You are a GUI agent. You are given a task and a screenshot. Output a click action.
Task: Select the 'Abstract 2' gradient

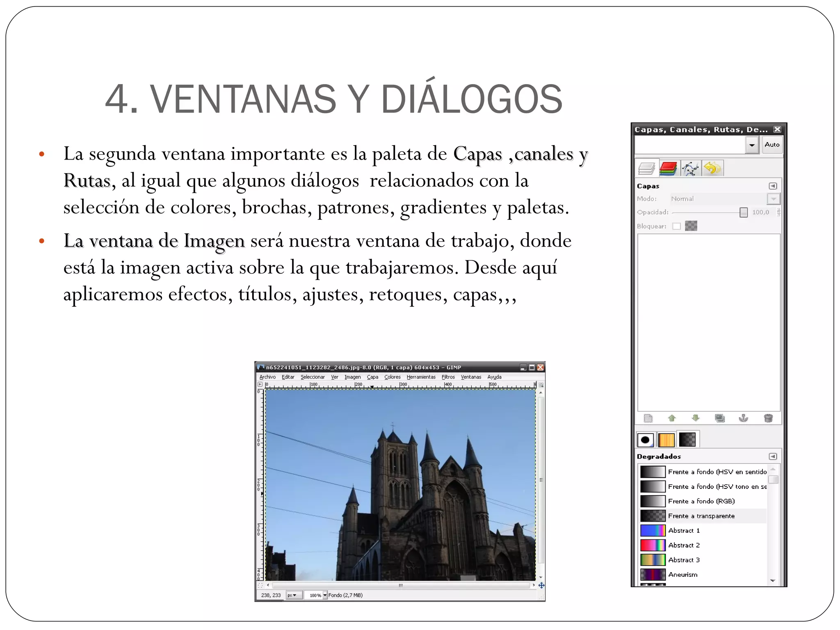point(703,546)
